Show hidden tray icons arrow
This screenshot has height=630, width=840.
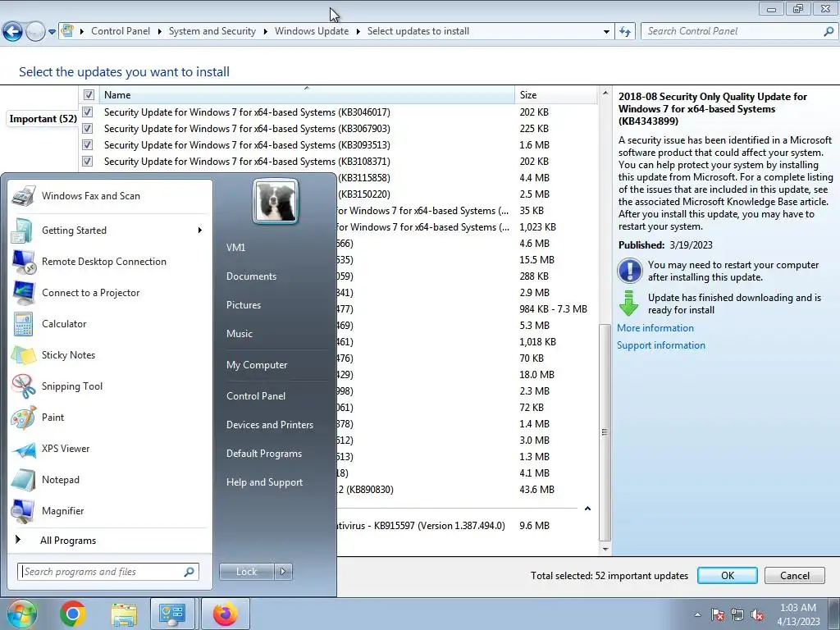[x=697, y=614]
